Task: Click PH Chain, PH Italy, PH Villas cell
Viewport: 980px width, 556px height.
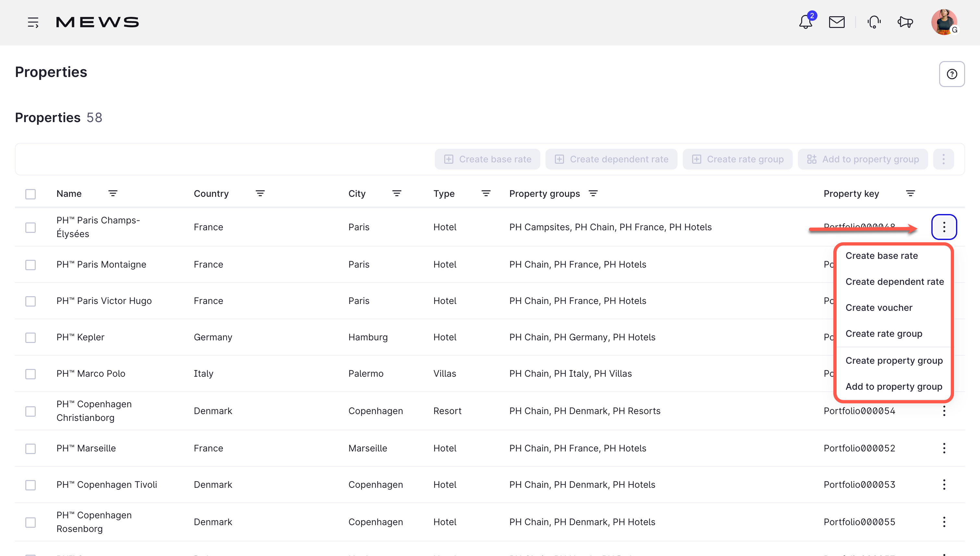Action: click(x=570, y=373)
